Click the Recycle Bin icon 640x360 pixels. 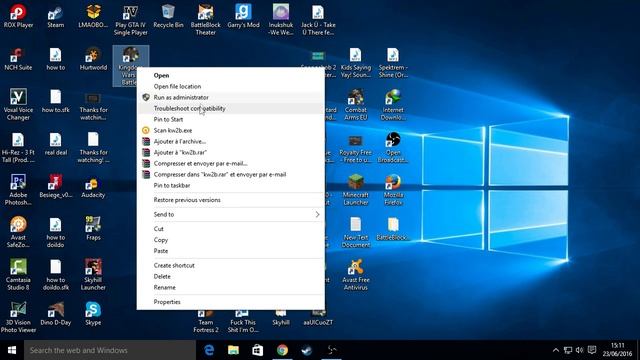point(168,16)
